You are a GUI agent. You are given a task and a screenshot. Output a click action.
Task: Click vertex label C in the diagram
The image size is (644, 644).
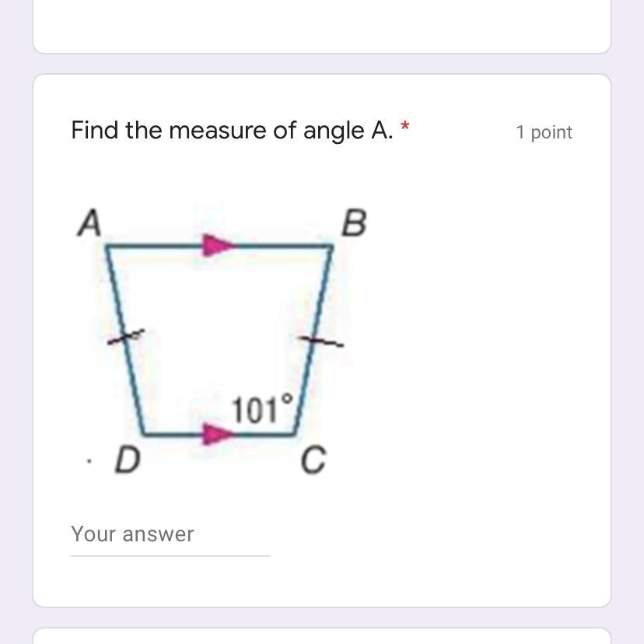tap(313, 461)
